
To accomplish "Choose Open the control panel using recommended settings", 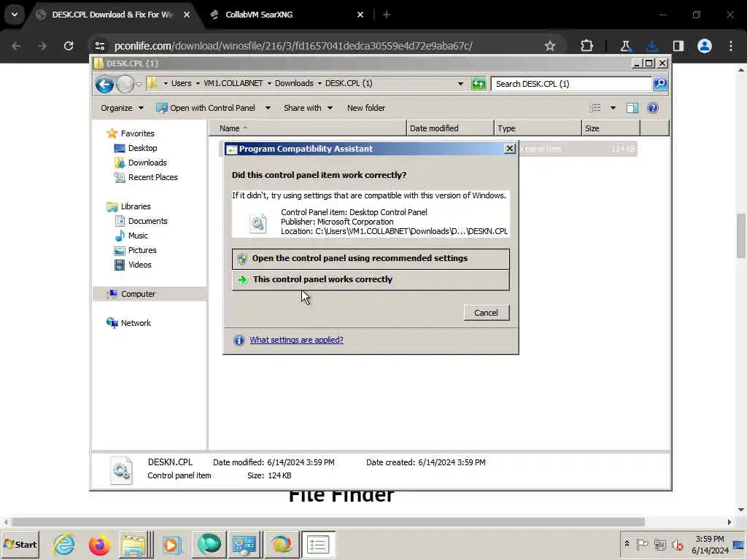I will tap(371, 259).
